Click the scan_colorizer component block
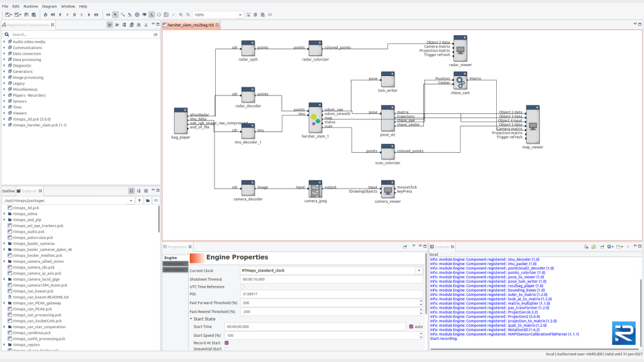The image size is (644, 362). pyautogui.click(x=387, y=151)
